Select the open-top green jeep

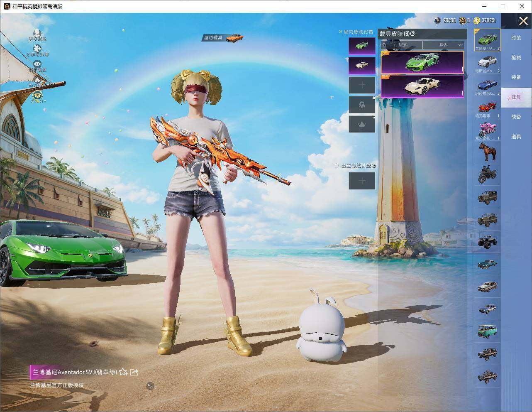click(487, 219)
